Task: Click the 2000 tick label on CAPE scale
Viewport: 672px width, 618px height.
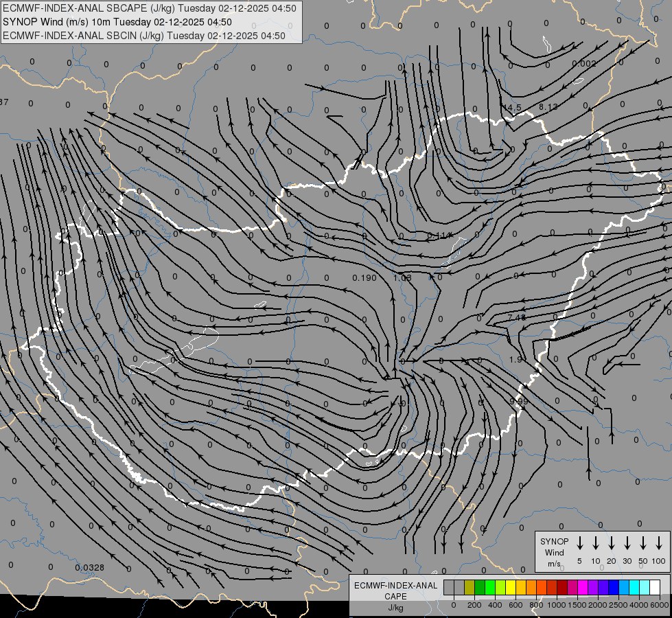Action: pos(597,605)
